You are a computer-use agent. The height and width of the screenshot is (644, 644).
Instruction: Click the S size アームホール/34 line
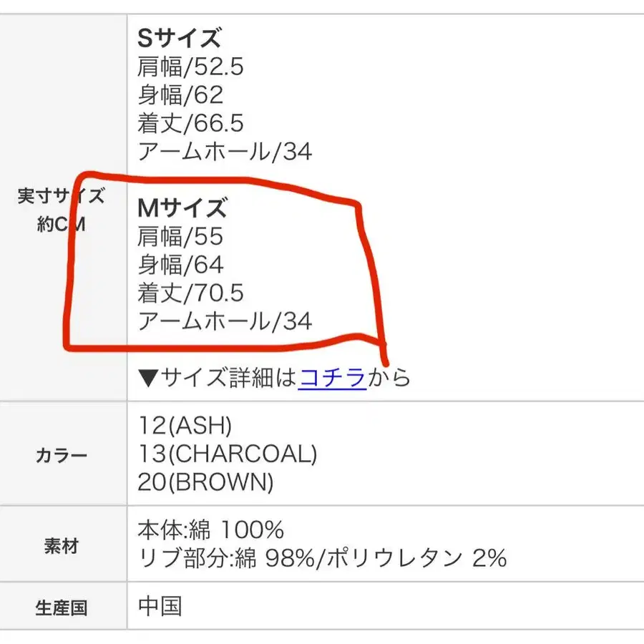[x=225, y=152]
